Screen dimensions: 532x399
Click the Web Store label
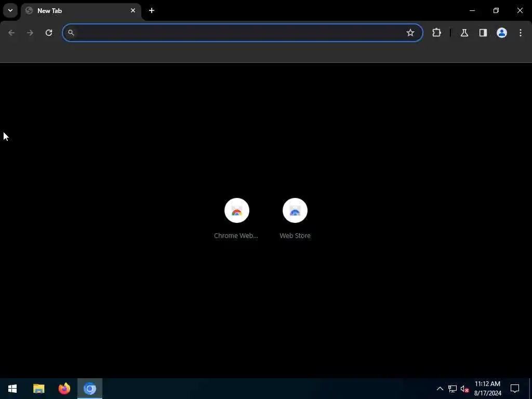tap(295, 235)
